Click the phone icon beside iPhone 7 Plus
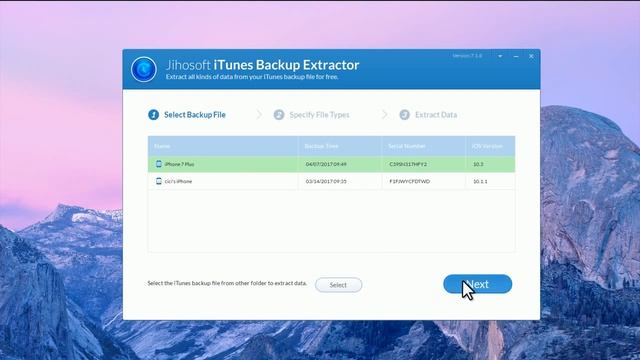Viewport: 640px width, 360px height. point(159,164)
